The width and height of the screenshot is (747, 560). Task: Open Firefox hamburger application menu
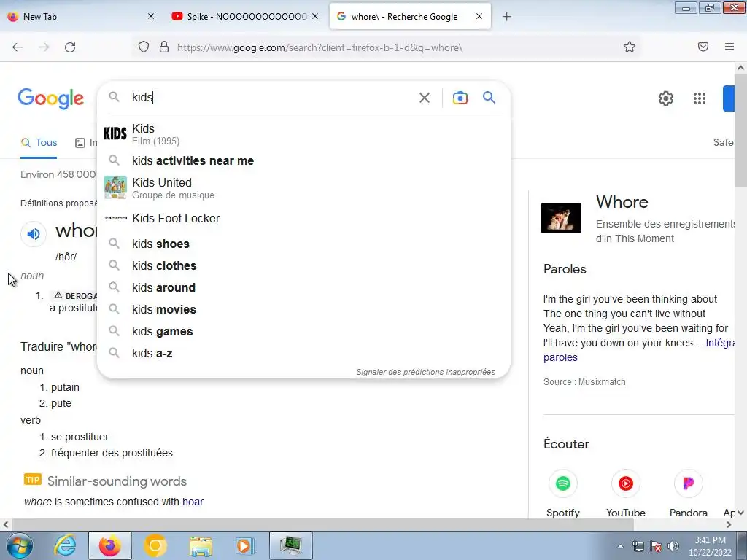click(x=729, y=47)
